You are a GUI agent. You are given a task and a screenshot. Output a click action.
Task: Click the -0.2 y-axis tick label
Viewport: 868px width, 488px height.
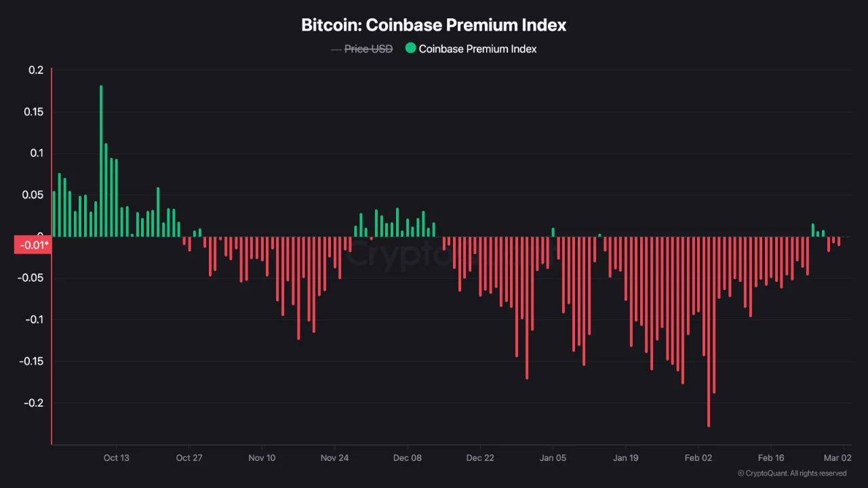point(34,403)
